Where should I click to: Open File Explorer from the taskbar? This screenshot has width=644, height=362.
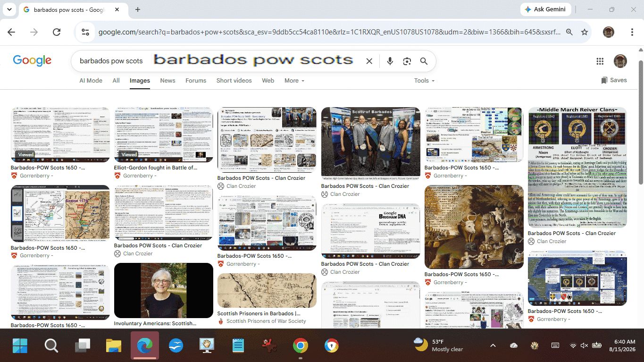click(x=114, y=345)
